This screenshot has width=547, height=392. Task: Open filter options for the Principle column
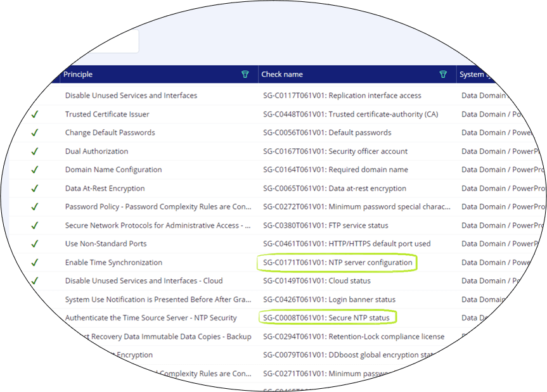(245, 74)
